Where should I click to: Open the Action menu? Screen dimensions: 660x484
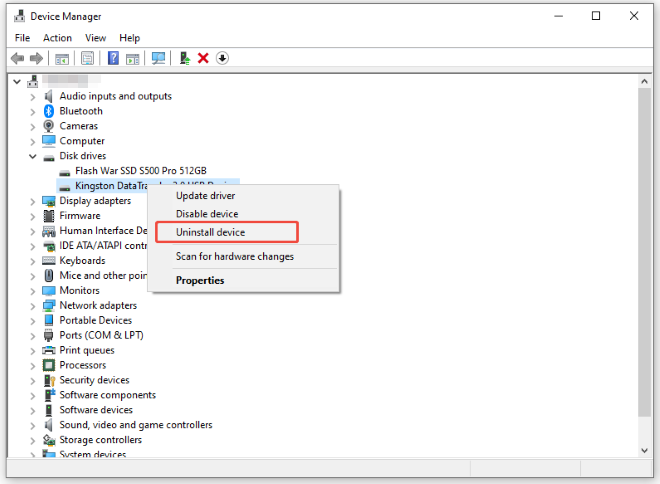[x=57, y=38]
